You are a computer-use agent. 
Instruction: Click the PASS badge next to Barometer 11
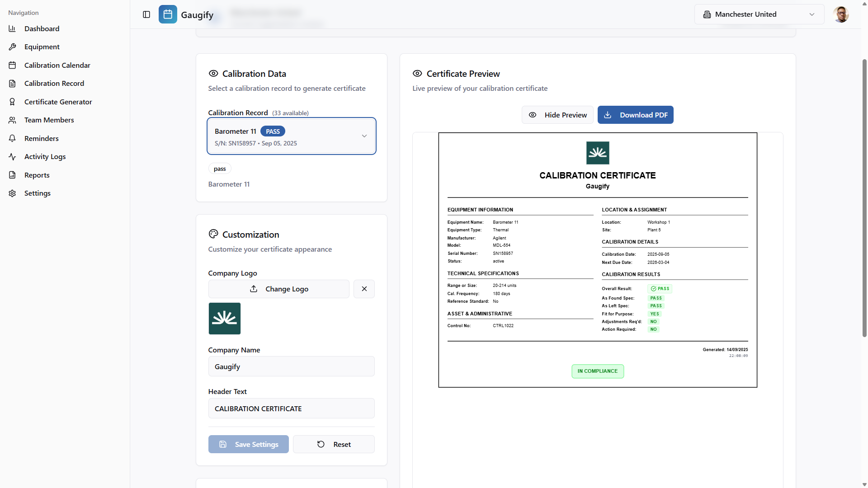click(273, 131)
